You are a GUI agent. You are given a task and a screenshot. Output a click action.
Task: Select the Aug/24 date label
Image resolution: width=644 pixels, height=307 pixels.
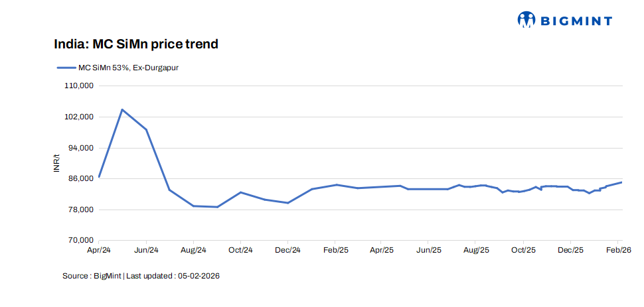click(193, 250)
